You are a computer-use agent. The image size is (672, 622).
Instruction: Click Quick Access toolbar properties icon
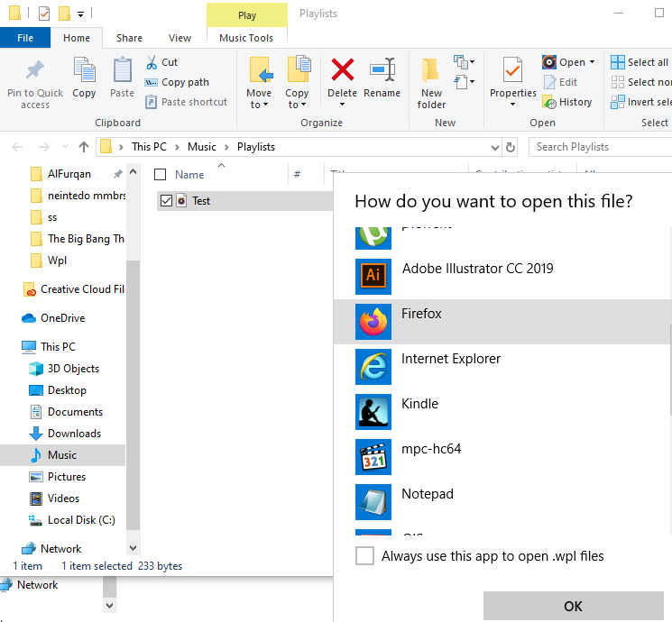click(44, 14)
